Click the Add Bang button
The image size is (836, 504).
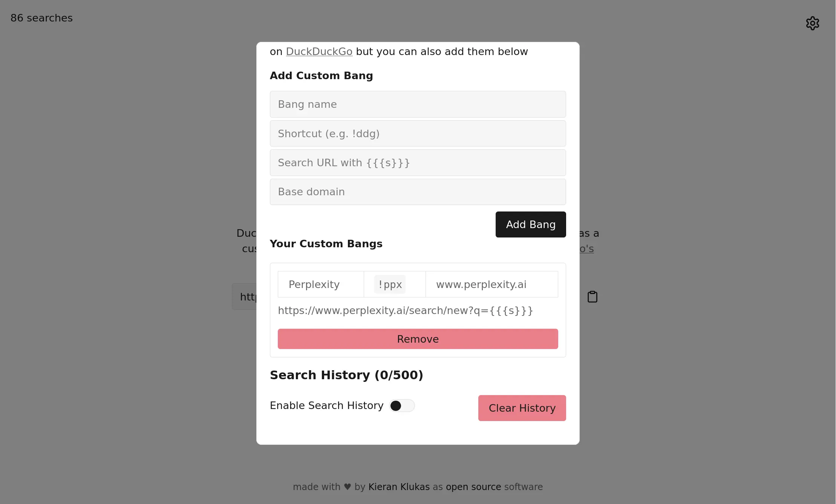(530, 224)
